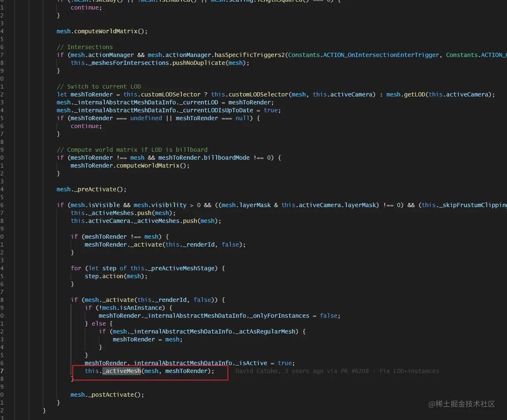
Task: Click '_currentLOD' in the assignment line
Action: point(199,102)
